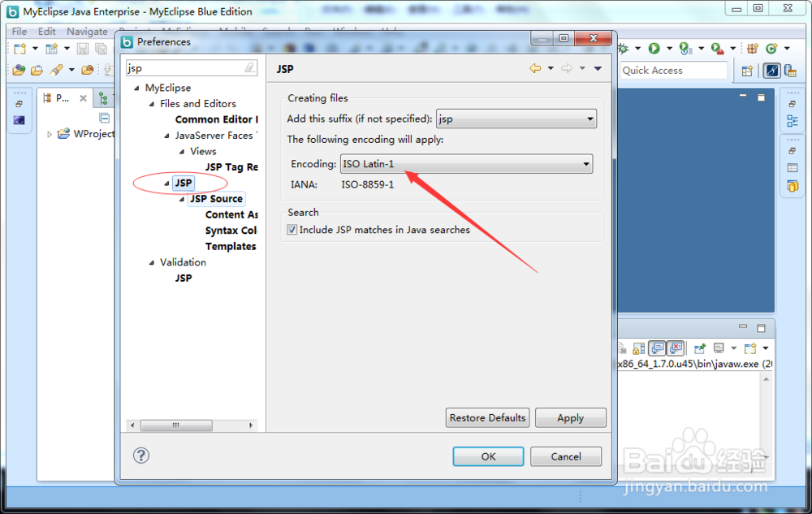
Task: Click the Save All toolbar icon
Action: click(x=101, y=49)
